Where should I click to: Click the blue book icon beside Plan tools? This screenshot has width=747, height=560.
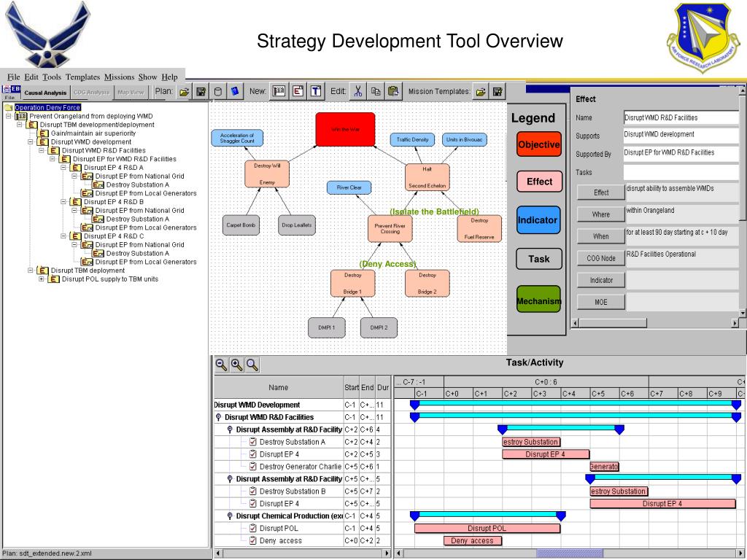pos(234,91)
